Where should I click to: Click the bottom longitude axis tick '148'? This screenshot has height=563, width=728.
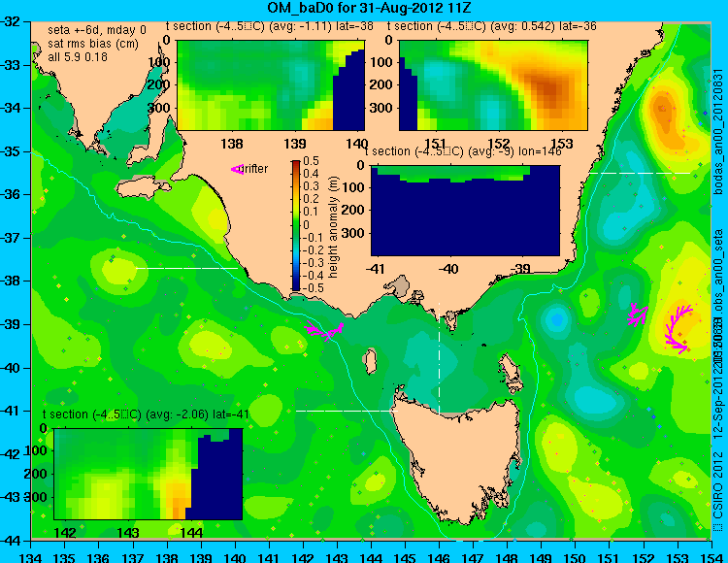click(507, 557)
